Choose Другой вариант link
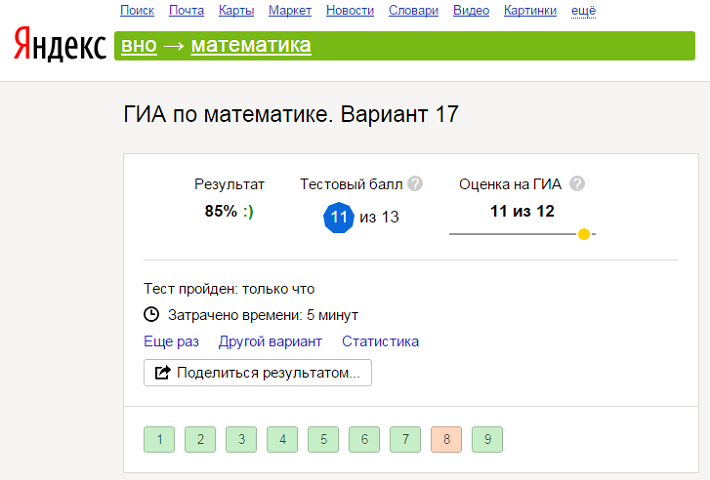710x480 pixels. [x=270, y=342]
